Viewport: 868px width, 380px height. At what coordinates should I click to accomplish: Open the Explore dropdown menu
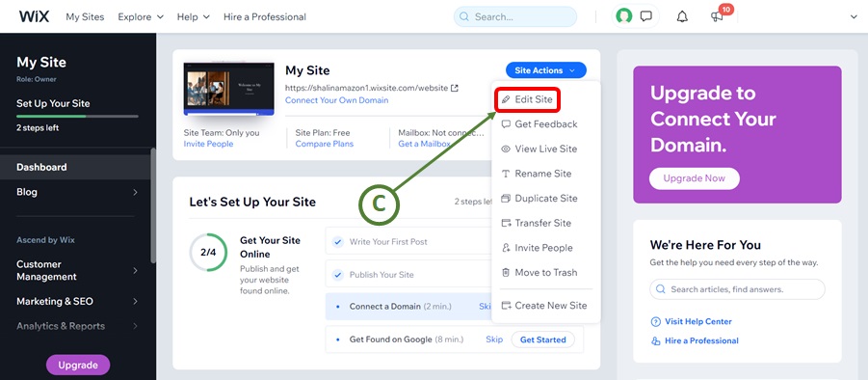coord(141,16)
